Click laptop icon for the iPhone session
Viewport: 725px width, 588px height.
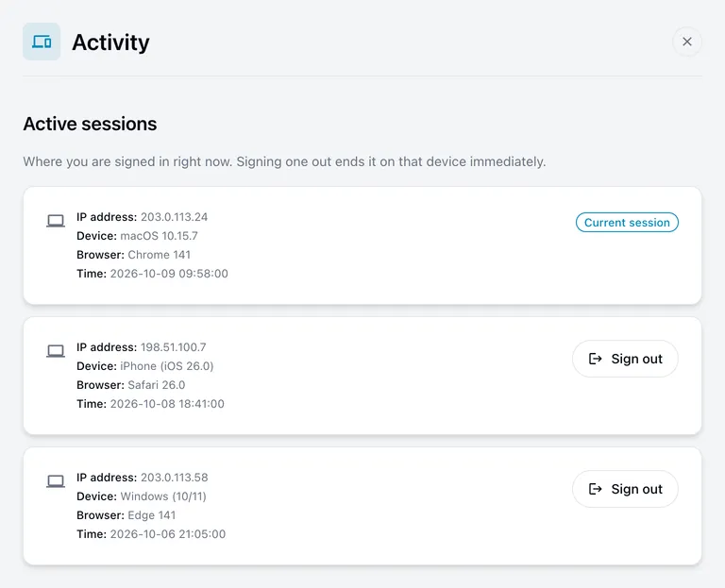coord(56,351)
